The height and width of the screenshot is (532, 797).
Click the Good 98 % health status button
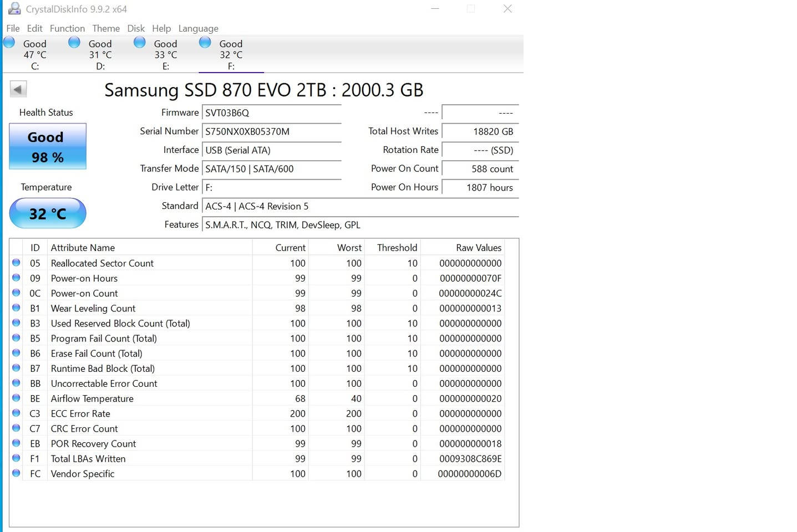(48, 146)
